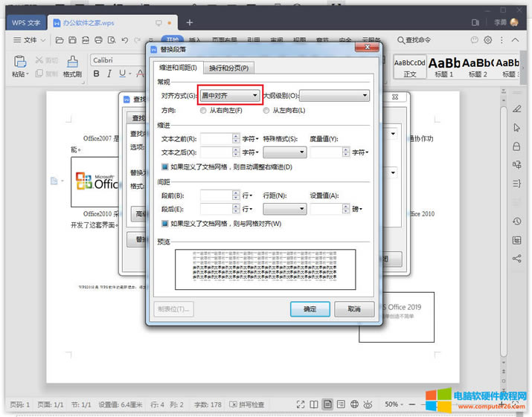Select the cursor arrow tool in right sidebar

click(x=516, y=128)
